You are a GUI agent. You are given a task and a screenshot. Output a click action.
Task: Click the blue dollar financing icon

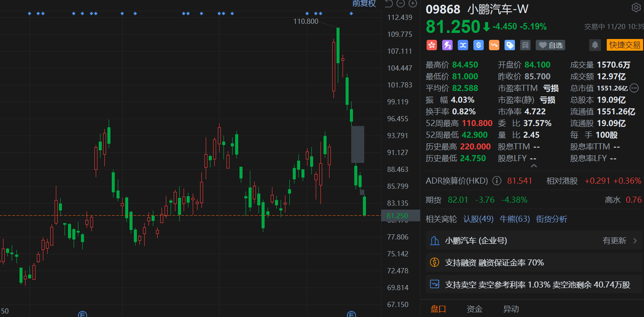[x=479, y=45]
